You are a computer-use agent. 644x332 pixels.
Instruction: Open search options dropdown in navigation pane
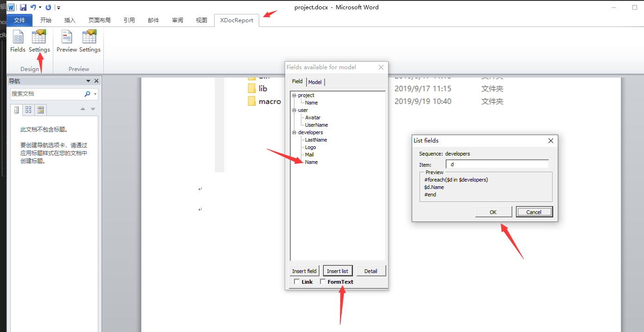pyautogui.click(x=95, y=94)
